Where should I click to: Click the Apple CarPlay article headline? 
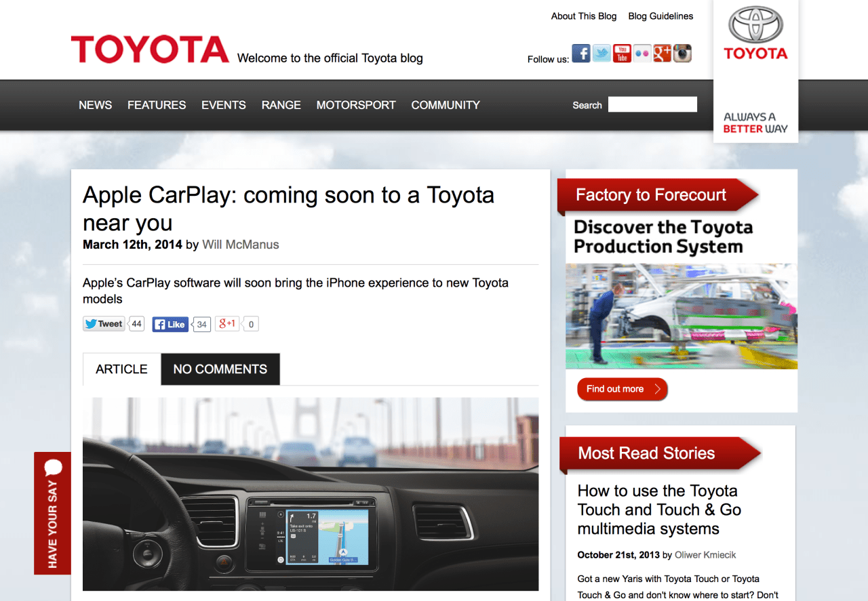pos(288,209)
